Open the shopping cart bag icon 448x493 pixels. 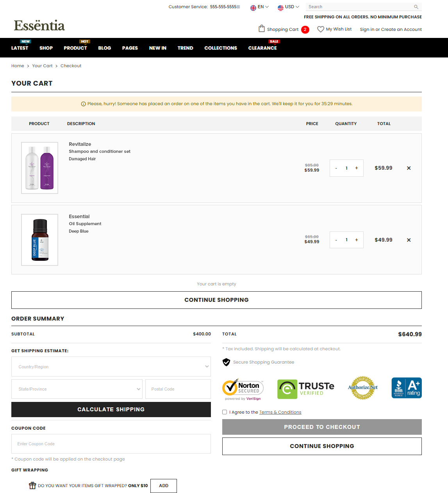(262, 29)
